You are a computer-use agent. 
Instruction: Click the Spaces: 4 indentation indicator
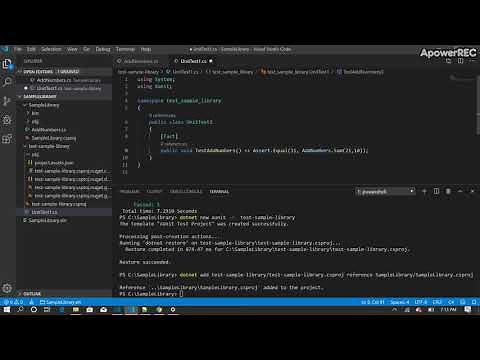(399, 302)
